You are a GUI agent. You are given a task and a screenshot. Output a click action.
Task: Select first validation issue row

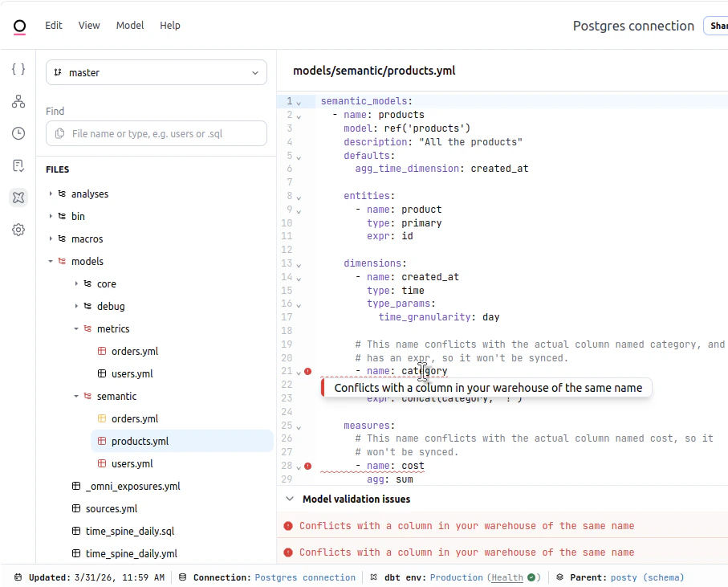(502, 526)
